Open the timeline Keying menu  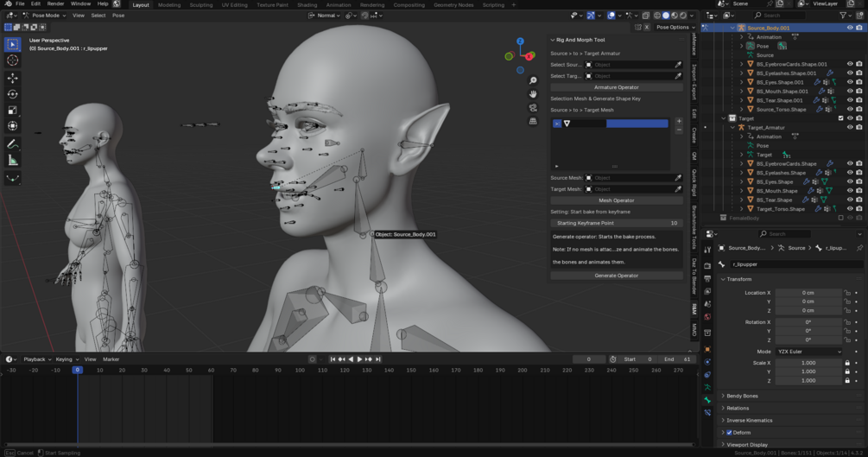click(x=67, y=359)
